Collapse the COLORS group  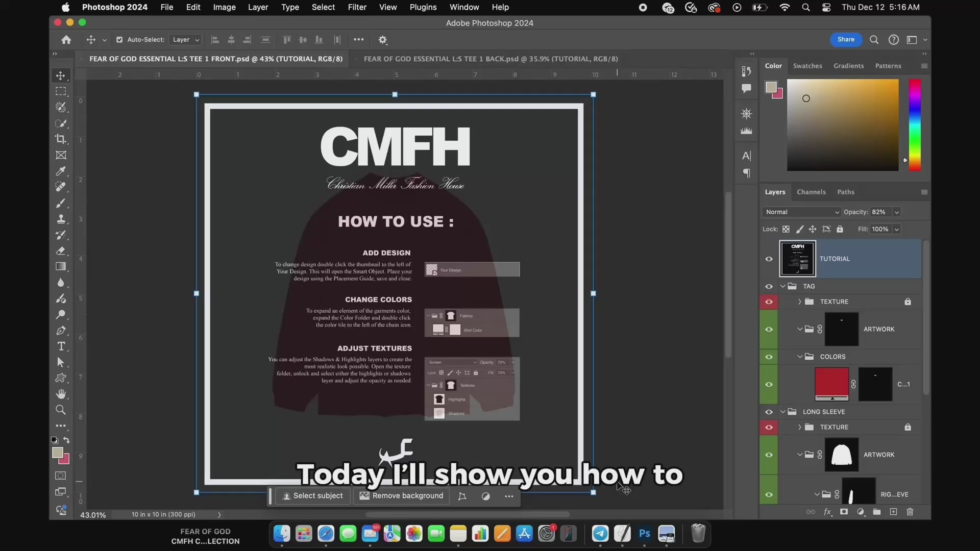(x=800, y=357)
